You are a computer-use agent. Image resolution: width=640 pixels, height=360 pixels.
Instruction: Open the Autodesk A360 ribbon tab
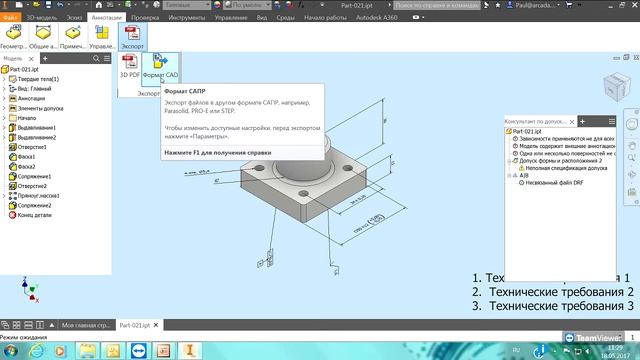[x=376, y=18]
